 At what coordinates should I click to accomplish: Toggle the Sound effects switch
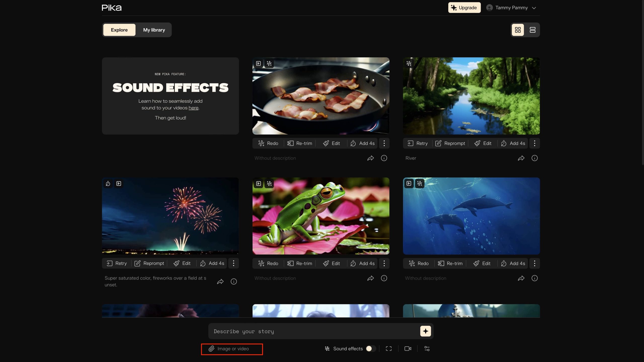point(370,348)
